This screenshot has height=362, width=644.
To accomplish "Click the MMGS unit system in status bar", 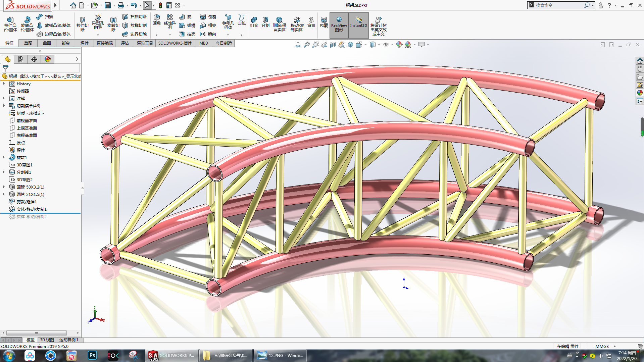I will (602, 347).
